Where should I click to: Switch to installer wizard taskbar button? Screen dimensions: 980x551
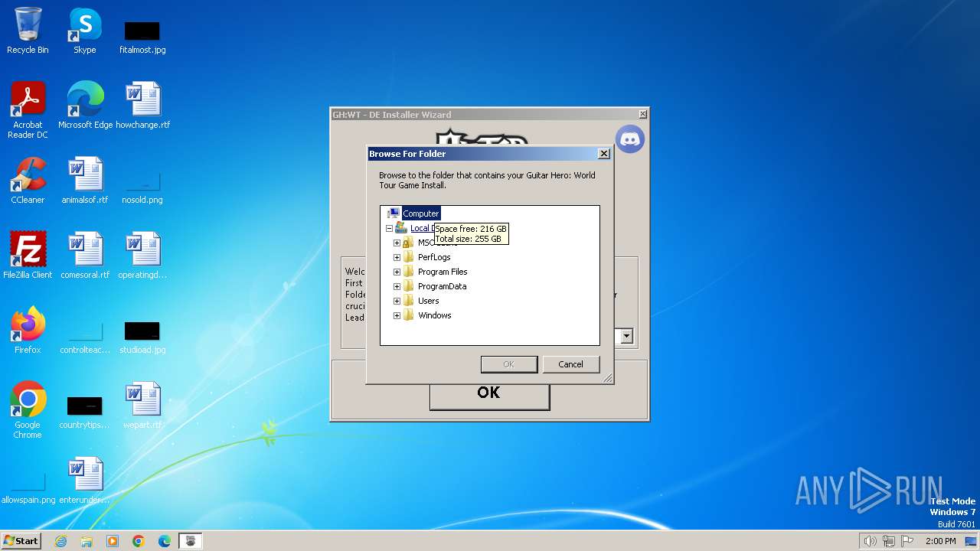(x=191, y=541)
